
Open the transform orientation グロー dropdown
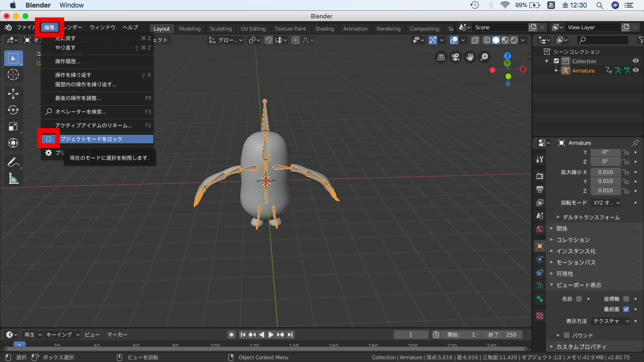point(226,41)
